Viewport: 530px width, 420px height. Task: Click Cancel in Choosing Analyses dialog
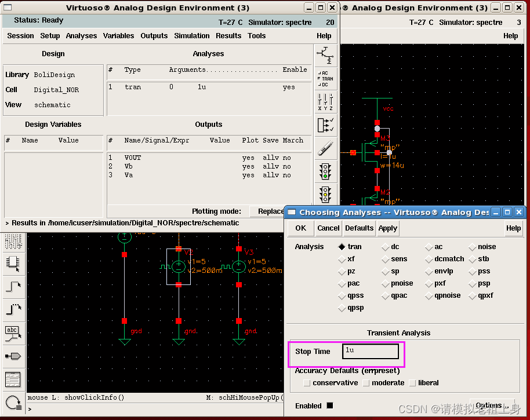[x=328, y=228]
